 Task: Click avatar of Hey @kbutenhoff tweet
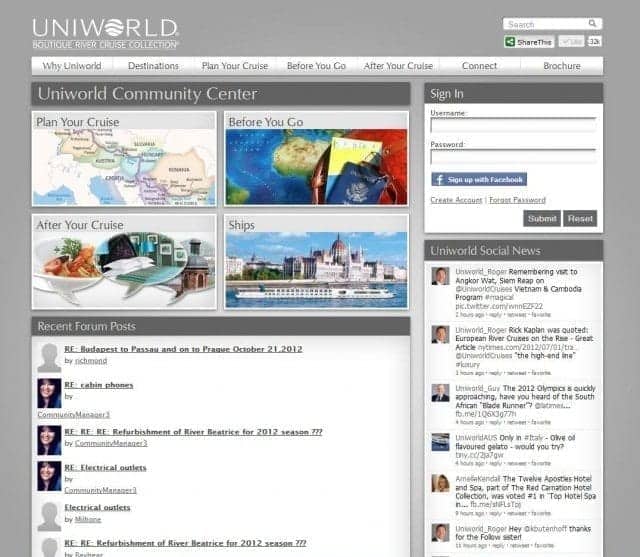440,533
